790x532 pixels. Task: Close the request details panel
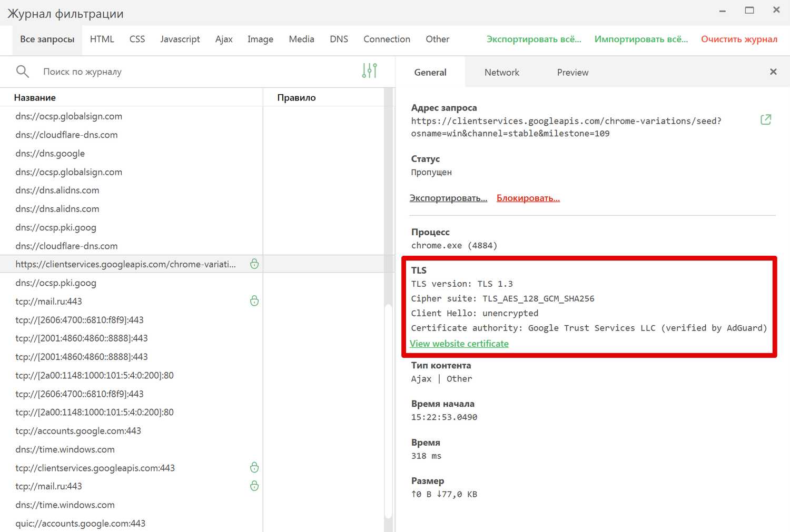coord(773,72)
